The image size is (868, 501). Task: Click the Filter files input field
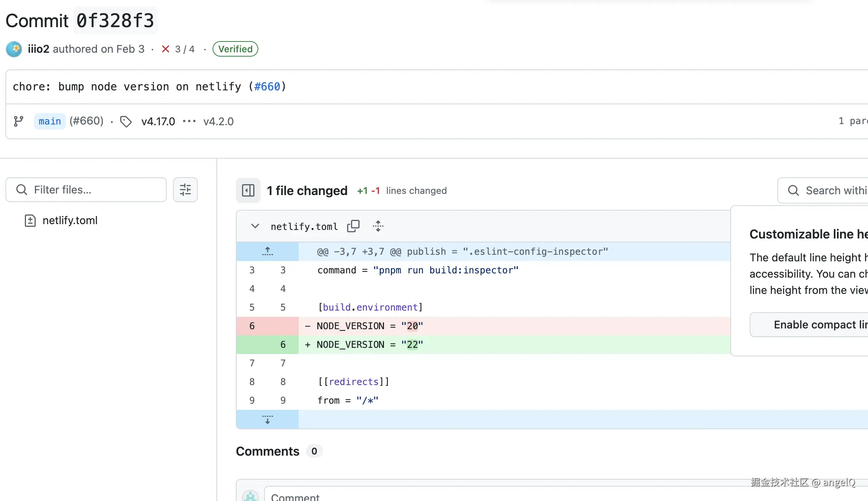(x=93, y=190)
